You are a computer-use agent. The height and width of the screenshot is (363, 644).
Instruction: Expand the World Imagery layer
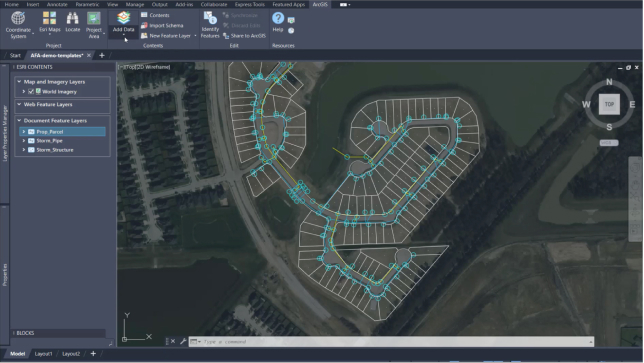(x=24, y=92)
